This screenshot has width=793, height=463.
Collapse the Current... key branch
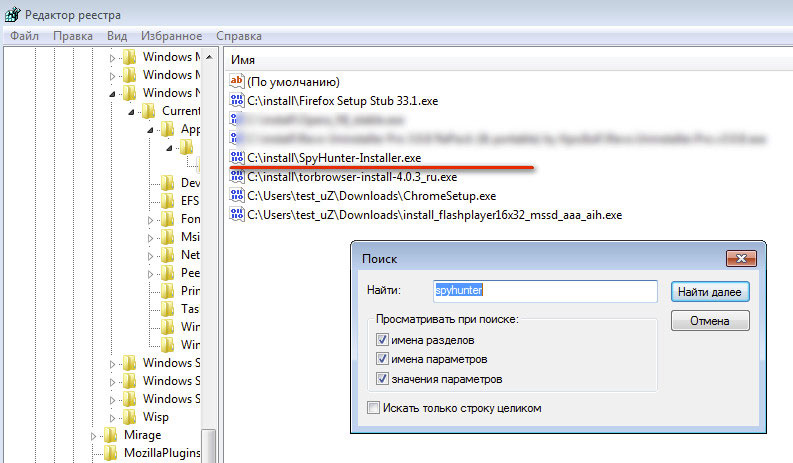coord(131,111)
